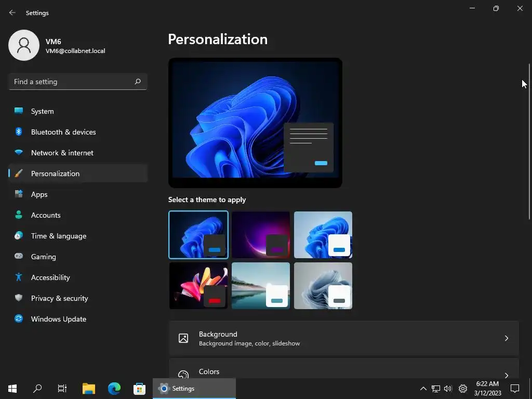Apply the light blue bloom theme
Image resolution: width=532 pixels, height=399 pixels.
pos(323,235)
